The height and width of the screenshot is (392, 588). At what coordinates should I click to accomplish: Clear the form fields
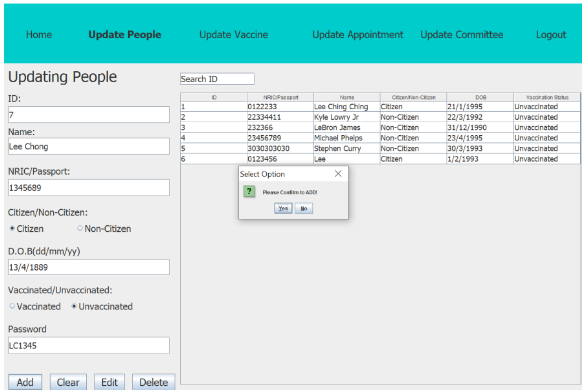pyautogui.click(x=68, y=382)
